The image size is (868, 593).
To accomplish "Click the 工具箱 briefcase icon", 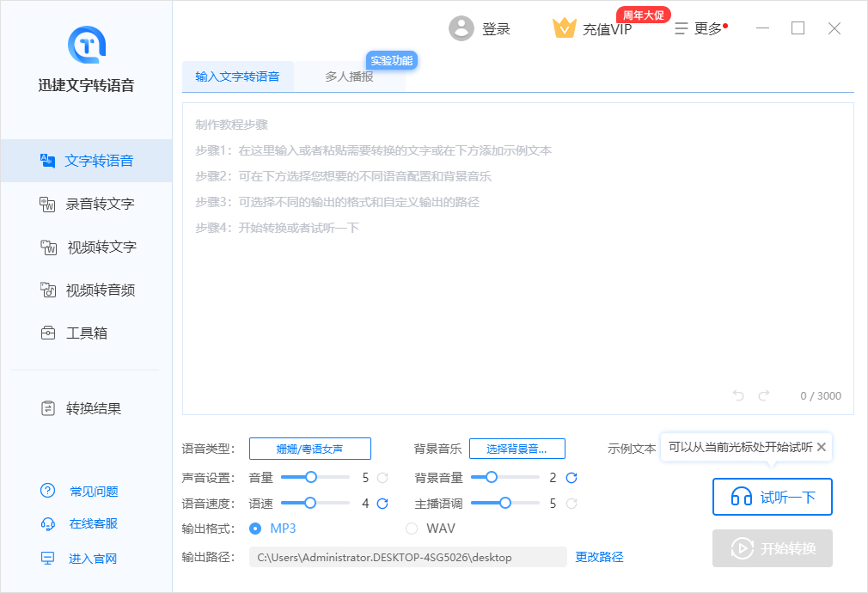I will pyautogui.click(x=48, y=333).
